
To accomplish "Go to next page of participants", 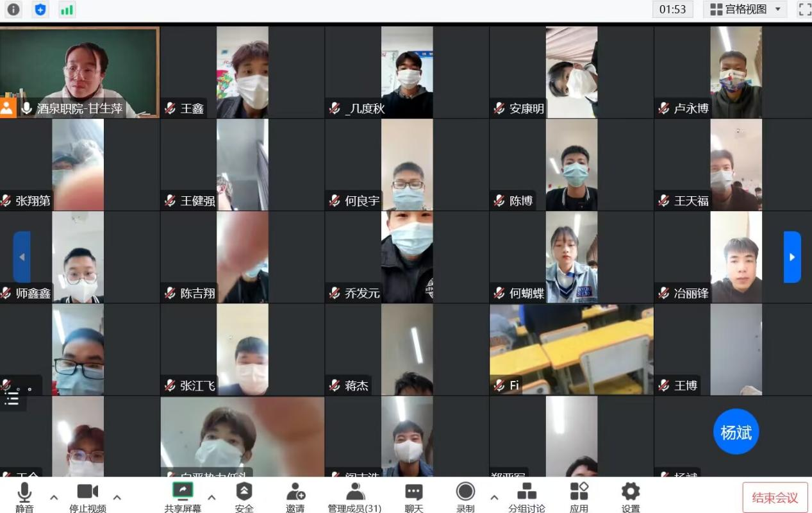I will coord(792,257).
